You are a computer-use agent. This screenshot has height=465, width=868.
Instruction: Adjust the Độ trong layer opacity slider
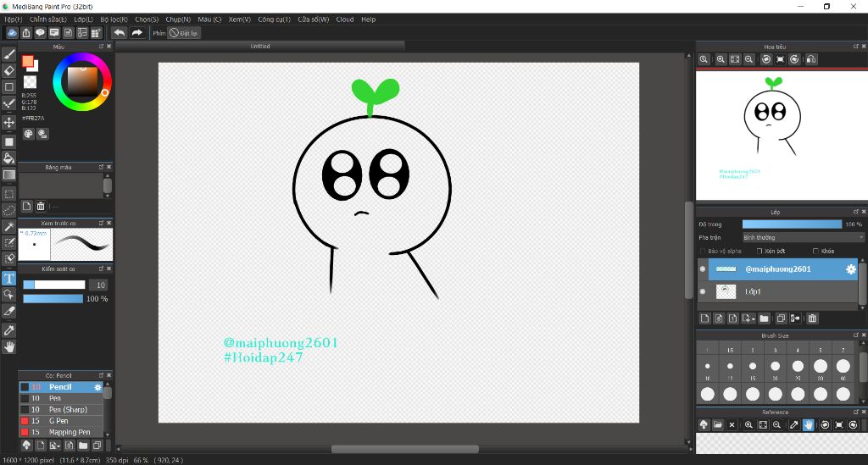click(793, 224)
